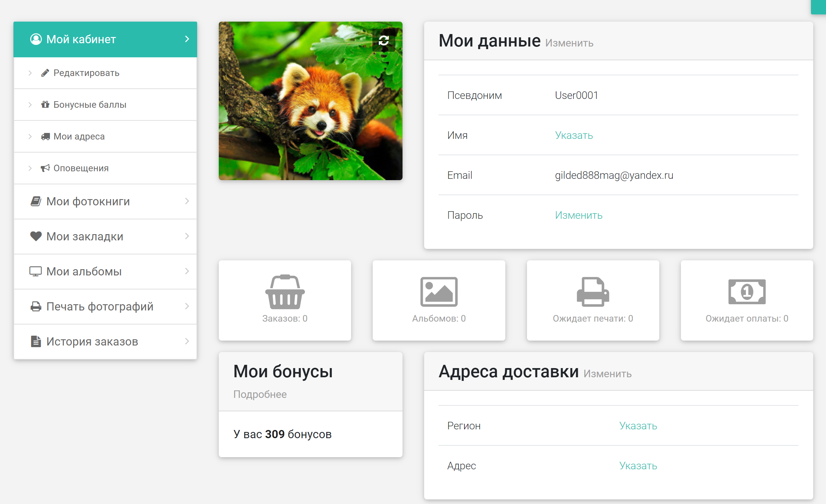
Task: Click the document icon for История заказов
Action: (x=36, y=342)
